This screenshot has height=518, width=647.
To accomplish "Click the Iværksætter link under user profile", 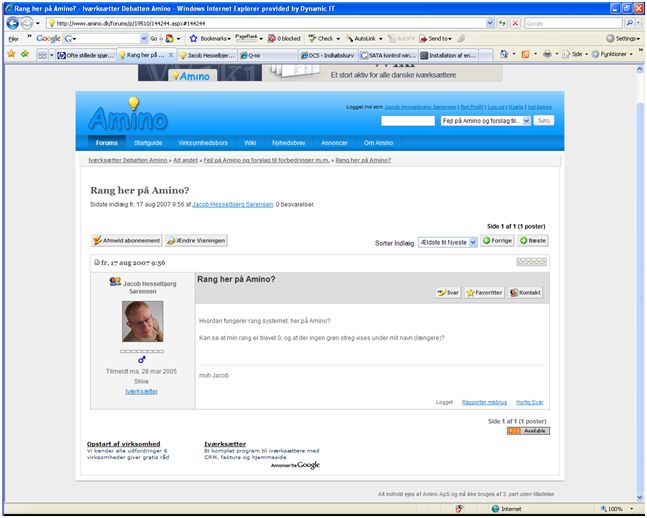I will click(x=142, y=391).
